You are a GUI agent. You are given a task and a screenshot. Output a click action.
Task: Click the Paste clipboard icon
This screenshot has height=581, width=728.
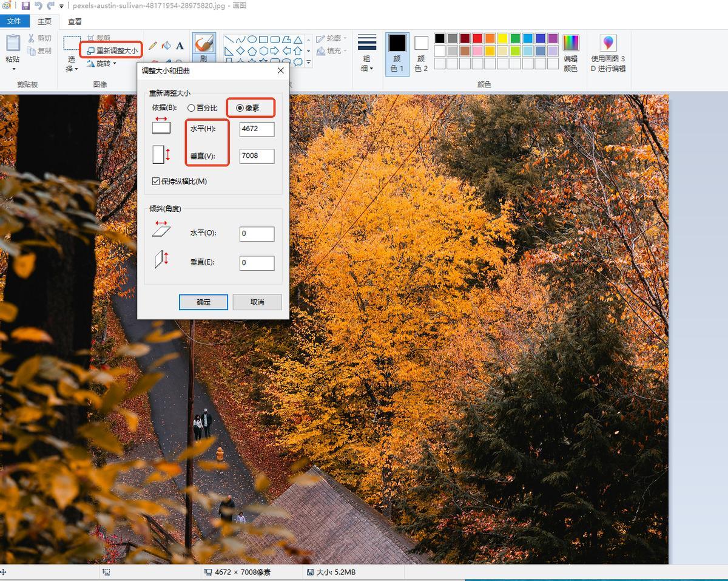(13, 44)
